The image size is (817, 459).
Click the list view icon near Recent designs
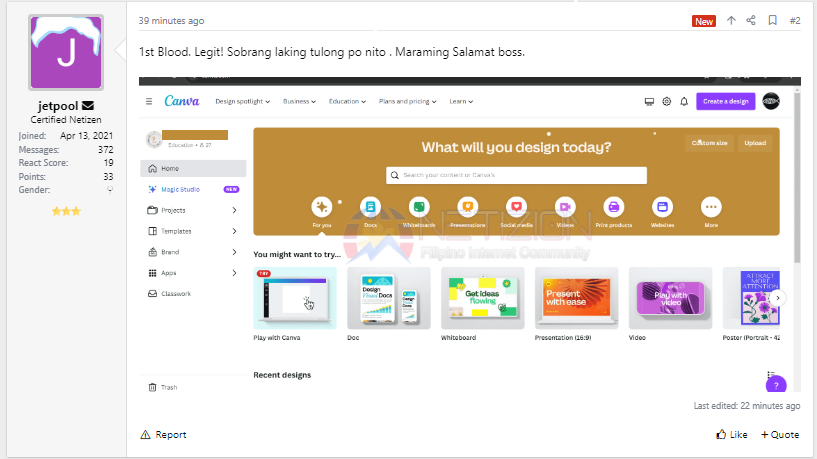[771, 374]
